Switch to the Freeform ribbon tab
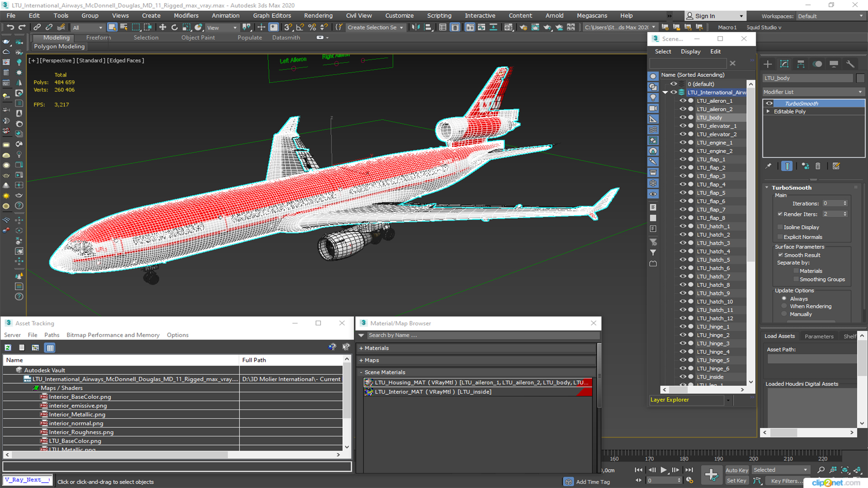Screen dimensions: 868x488 click(x=98, y=38)
